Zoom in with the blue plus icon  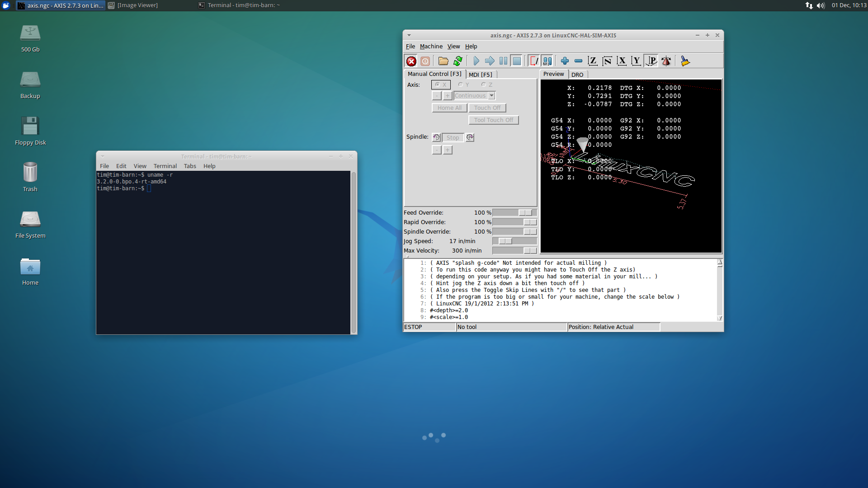565,61
